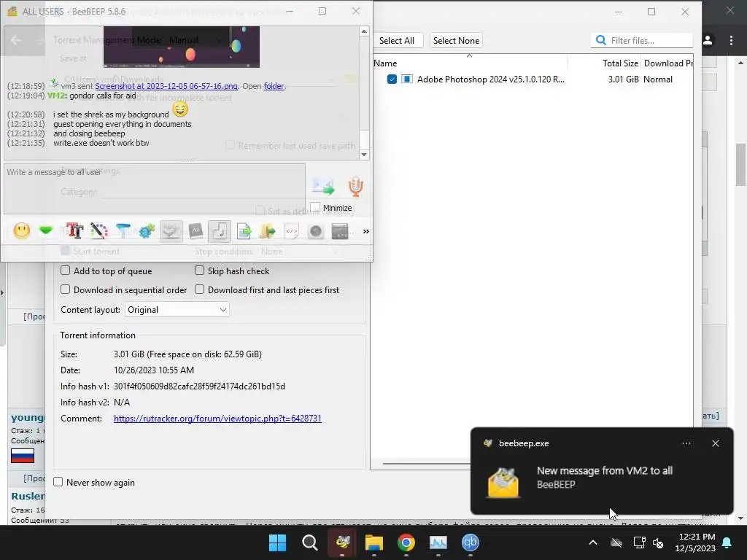747x560 pixels.
Task: Click the shared image thumbnail in chat
Action: pyautogui.click(x=182, y=47)
